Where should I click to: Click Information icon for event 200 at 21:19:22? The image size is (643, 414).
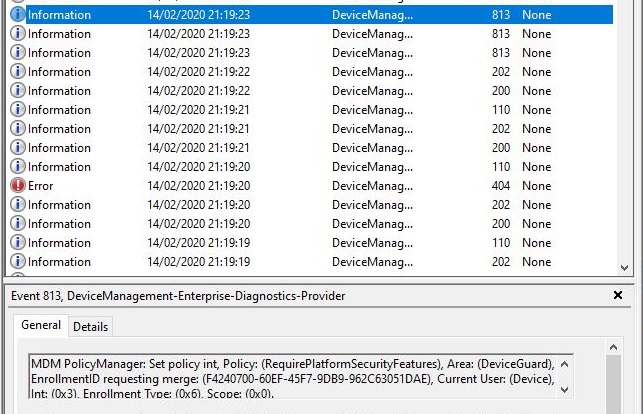18,91
